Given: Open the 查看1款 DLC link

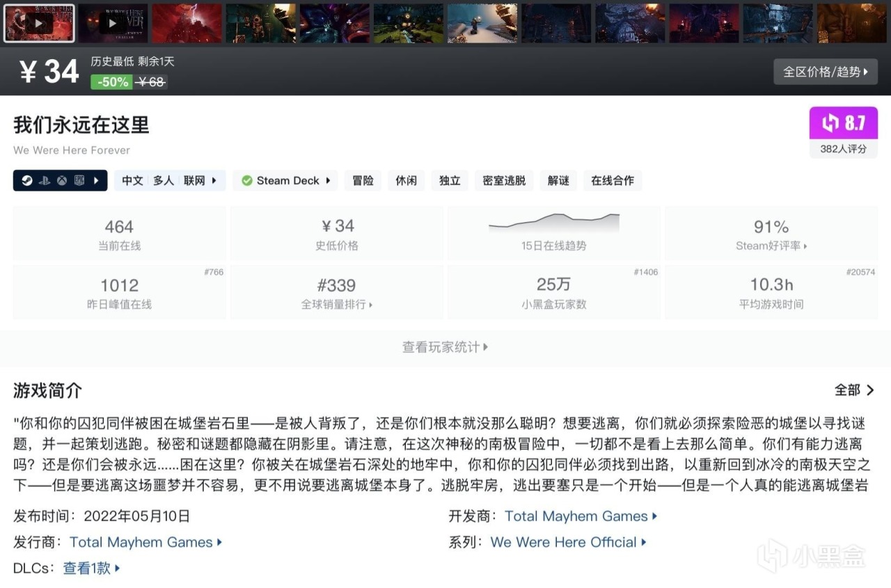Looking at the screenshot, I should (92, 568).
